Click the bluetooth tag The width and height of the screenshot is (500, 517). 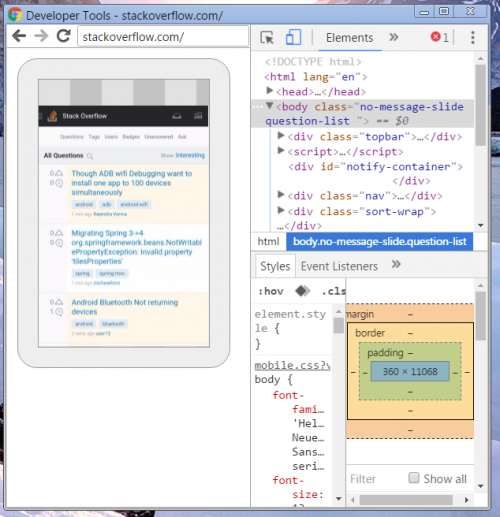pyautogui.click(x=113, y=324)
